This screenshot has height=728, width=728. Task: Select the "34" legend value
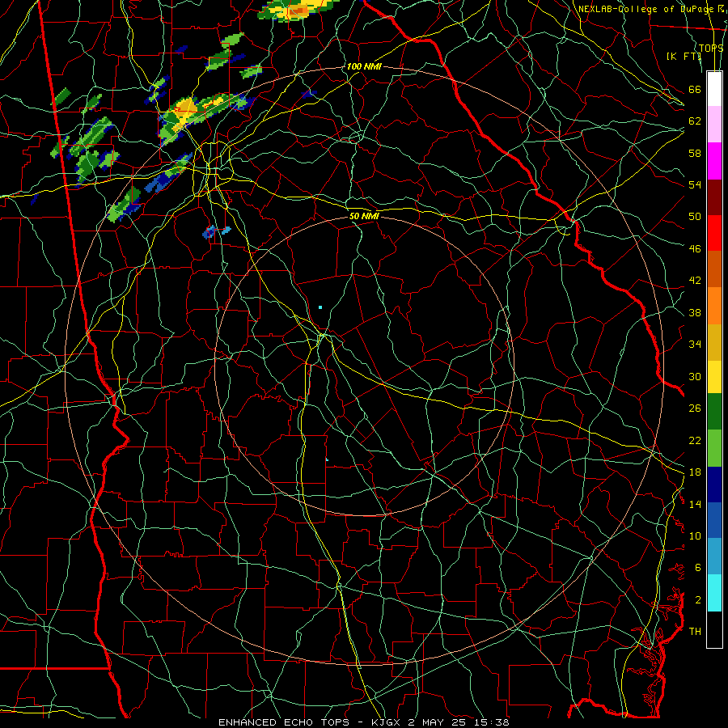pyautogui.click(x=695, y=344)
